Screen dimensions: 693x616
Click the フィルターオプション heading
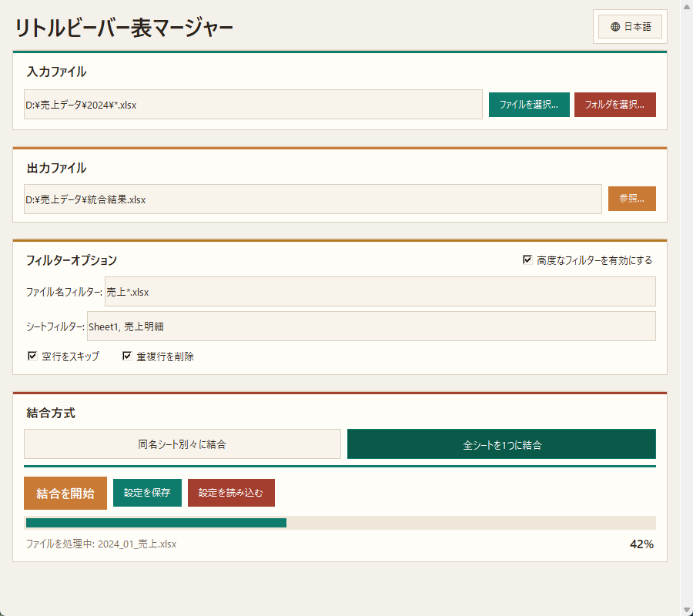pyautogui.click(x=71, y=259)
